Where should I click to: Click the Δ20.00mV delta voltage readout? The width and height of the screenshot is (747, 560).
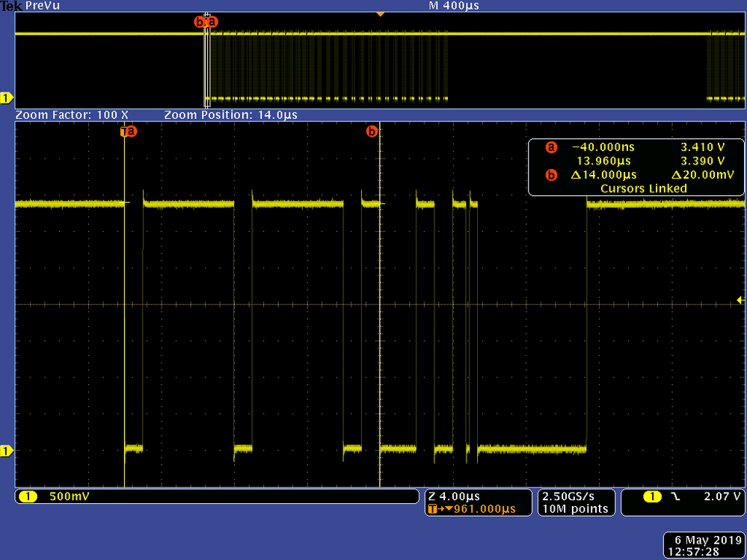pos(702,175)
